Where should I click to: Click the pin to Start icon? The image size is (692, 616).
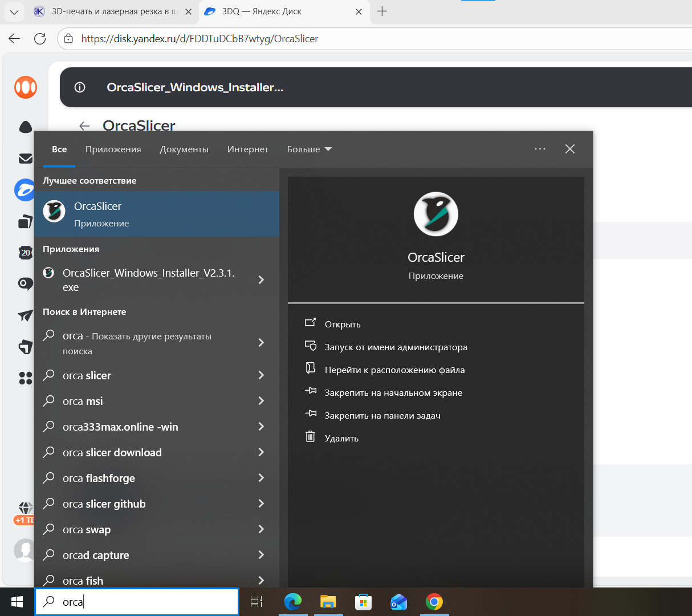point(310,391)
